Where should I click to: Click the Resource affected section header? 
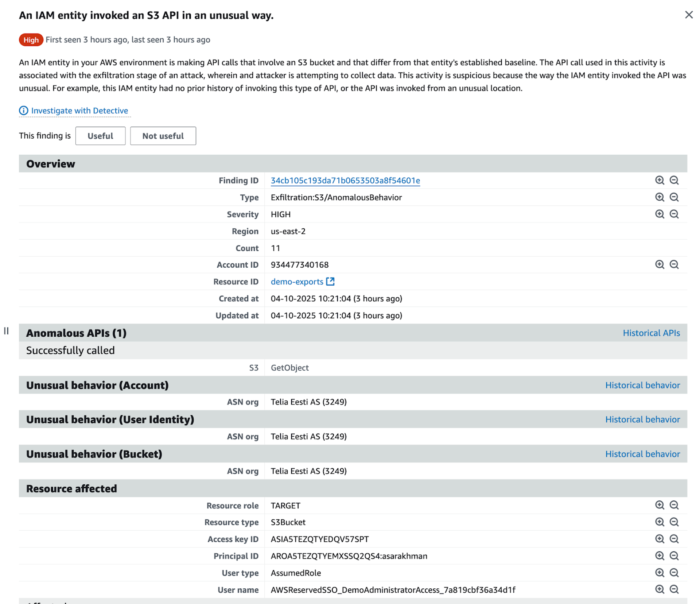[353, 489]
